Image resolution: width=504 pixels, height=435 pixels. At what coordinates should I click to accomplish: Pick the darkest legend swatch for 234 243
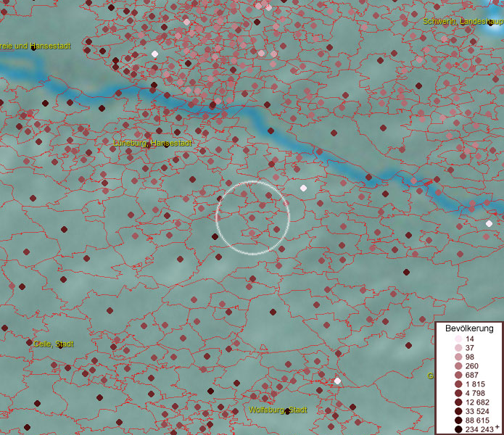point(458,429)
